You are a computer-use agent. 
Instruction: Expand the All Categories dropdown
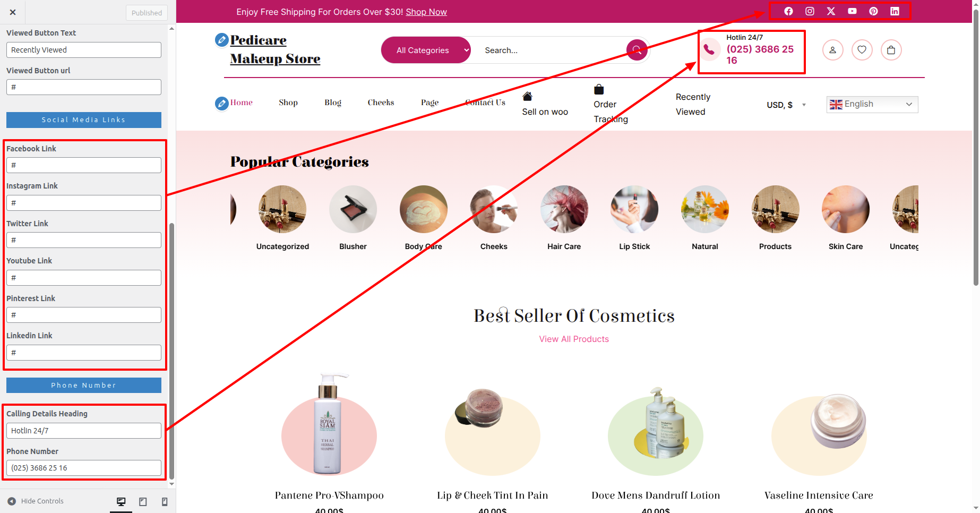click(x=426, y=50)
